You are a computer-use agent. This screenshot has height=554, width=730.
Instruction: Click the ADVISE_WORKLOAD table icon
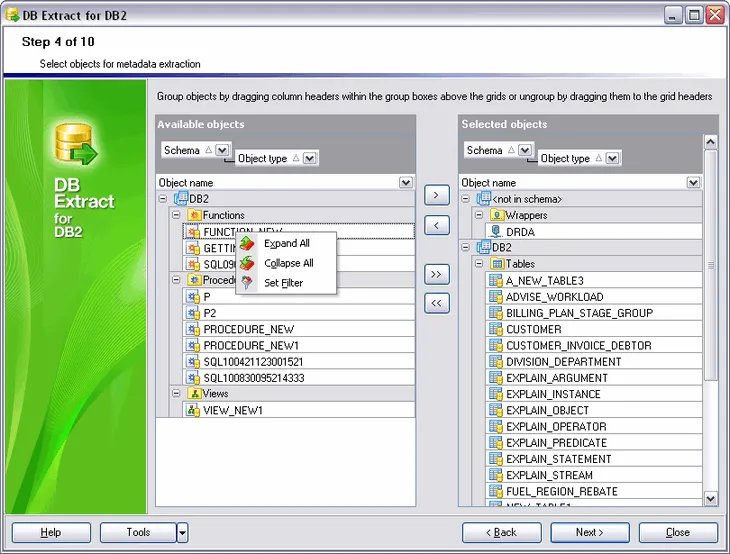point(495,297)
